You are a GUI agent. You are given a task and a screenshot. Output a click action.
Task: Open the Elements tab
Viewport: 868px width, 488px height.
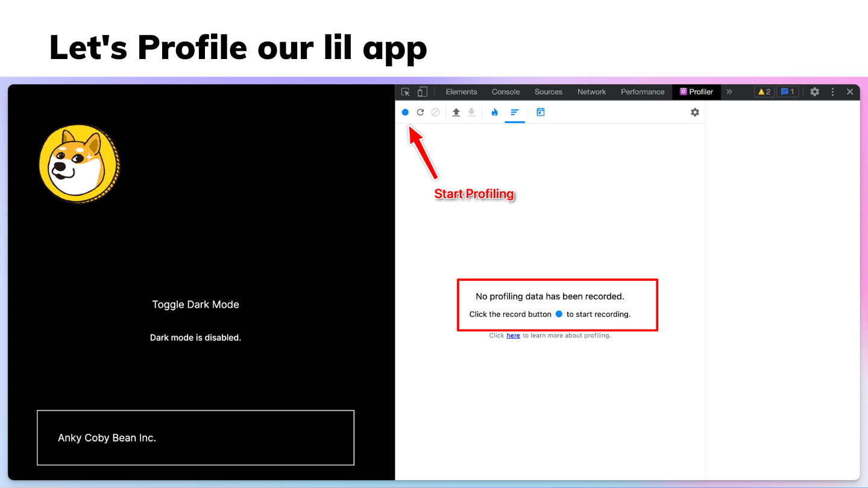[461, 92]
